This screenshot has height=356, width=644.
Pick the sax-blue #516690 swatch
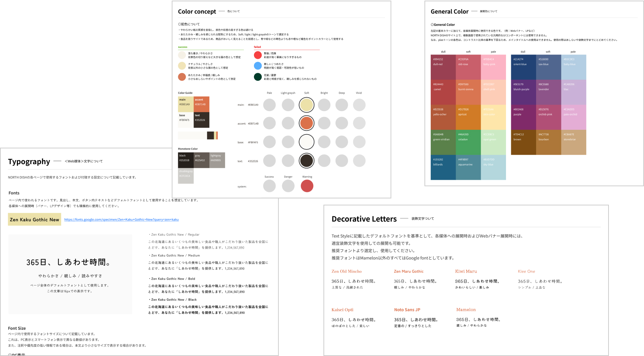[x=548, y=67]
